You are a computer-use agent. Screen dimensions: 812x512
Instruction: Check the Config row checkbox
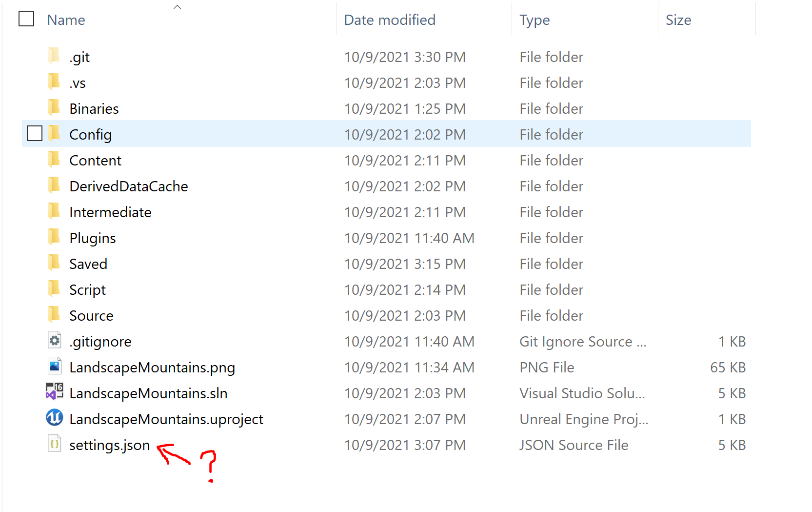[x=34, y=133]
